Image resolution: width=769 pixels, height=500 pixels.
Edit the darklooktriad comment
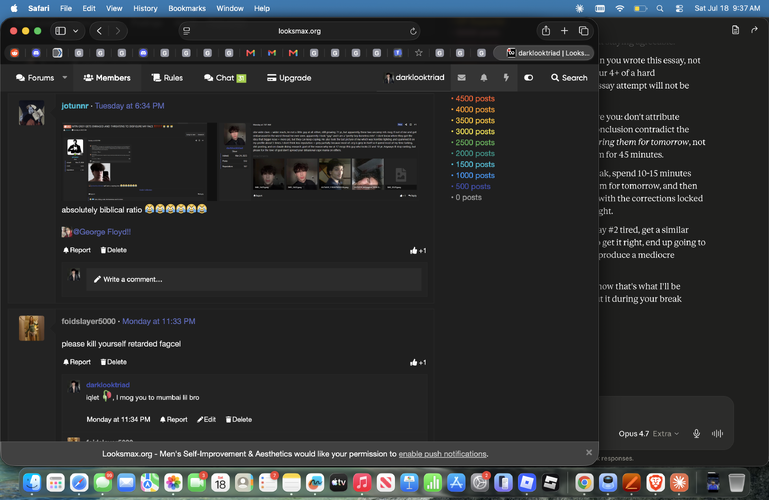coord(206,420)
